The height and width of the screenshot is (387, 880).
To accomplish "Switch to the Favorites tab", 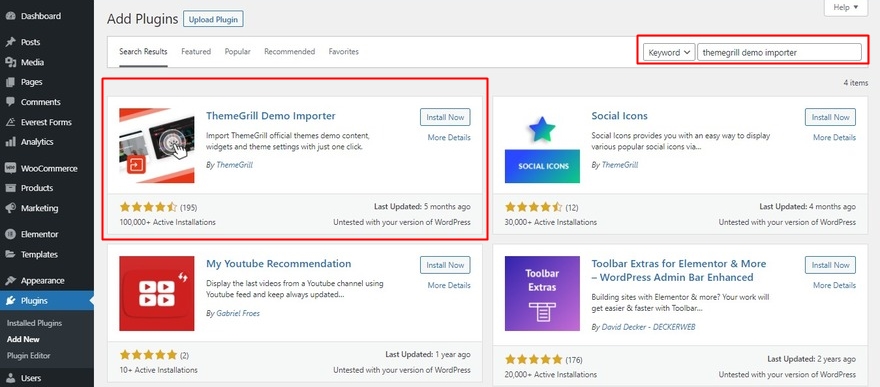I will pos(343,52).
